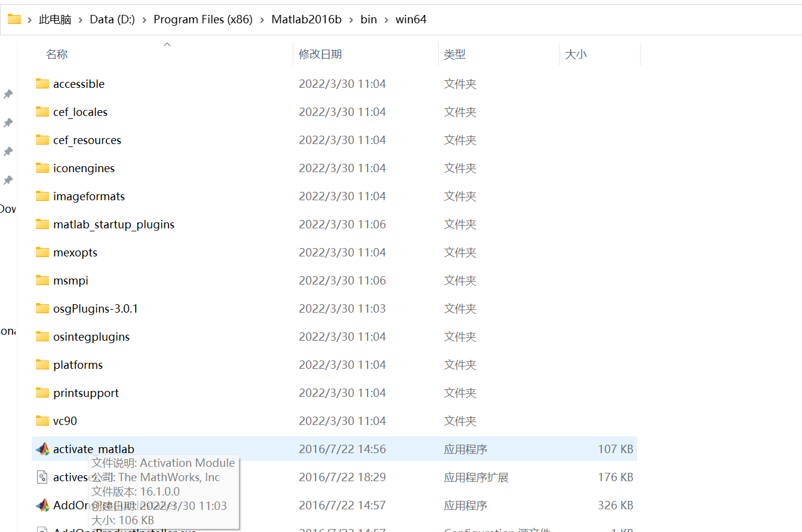Click the 107 KB size cell
802x532 pixels.
(x=616, y=449)
